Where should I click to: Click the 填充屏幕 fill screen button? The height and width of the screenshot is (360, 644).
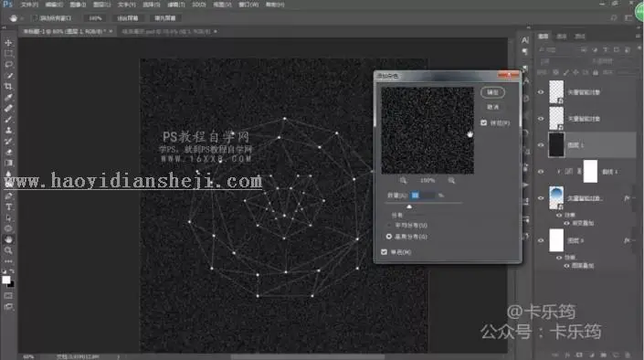click(x=165, y=18)
